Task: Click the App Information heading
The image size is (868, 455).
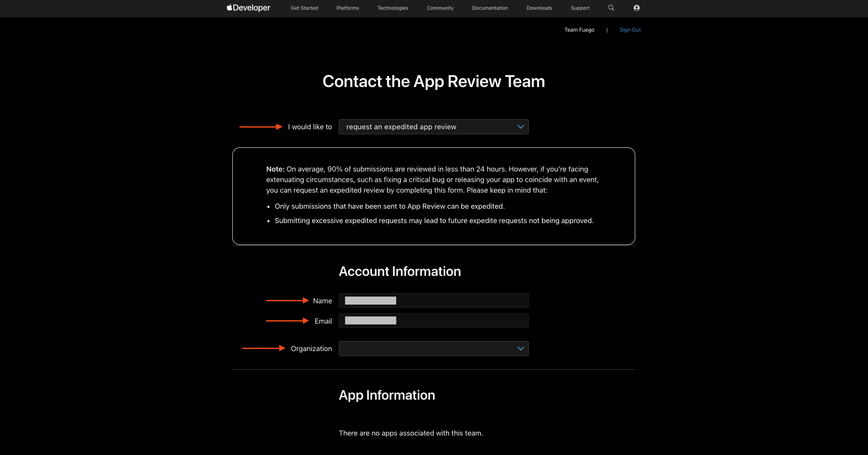Action: pos(387,395)
